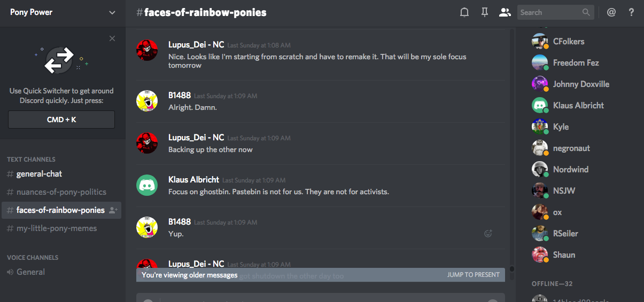Open nuances-of-pony-politics channel
644x302 pixels.
tap(61, 192)
